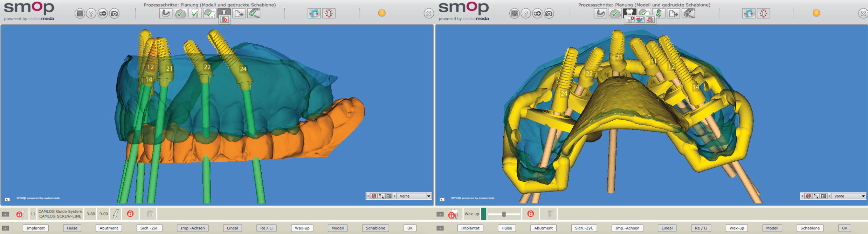Click the add implant icon under left toolbar
The height and width of the screenshot is (234, 868).
pyautogui.click(x=225, y=20)
